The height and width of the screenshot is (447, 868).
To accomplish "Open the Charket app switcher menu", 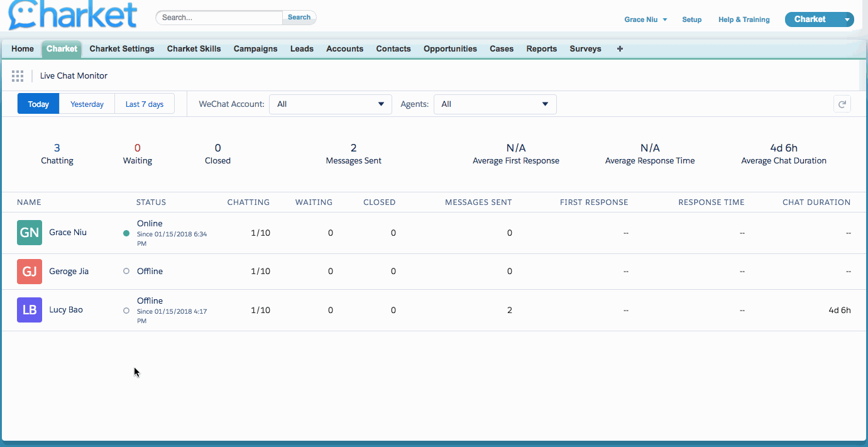I will (x=820, y=19).
